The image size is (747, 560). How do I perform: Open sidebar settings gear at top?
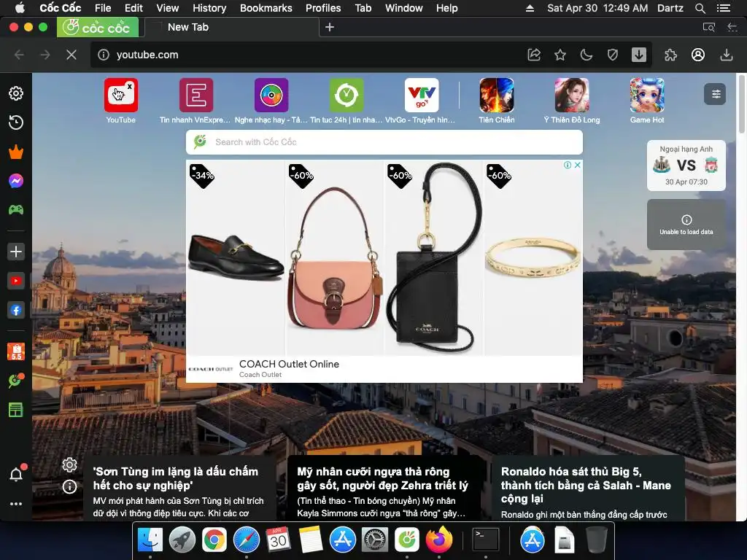16,93
